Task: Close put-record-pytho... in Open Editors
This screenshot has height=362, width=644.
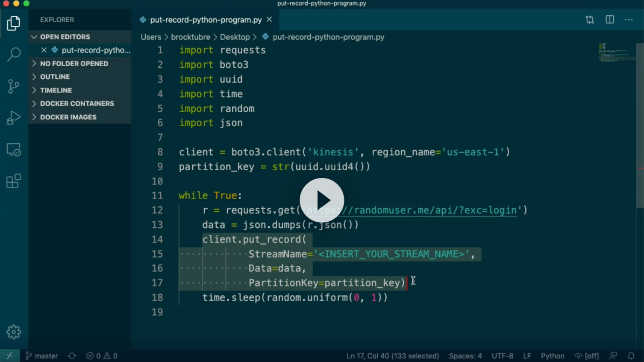Action: (x=44, y=50)
